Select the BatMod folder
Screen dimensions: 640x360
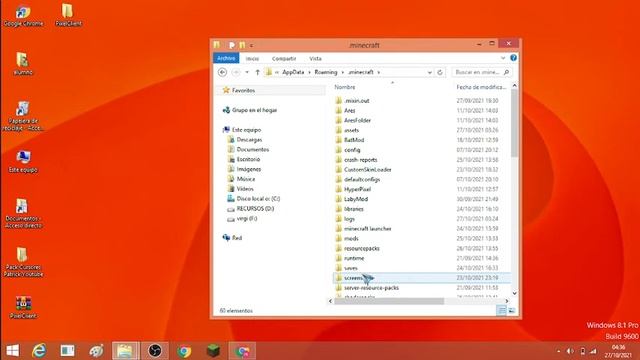[353, 140]
